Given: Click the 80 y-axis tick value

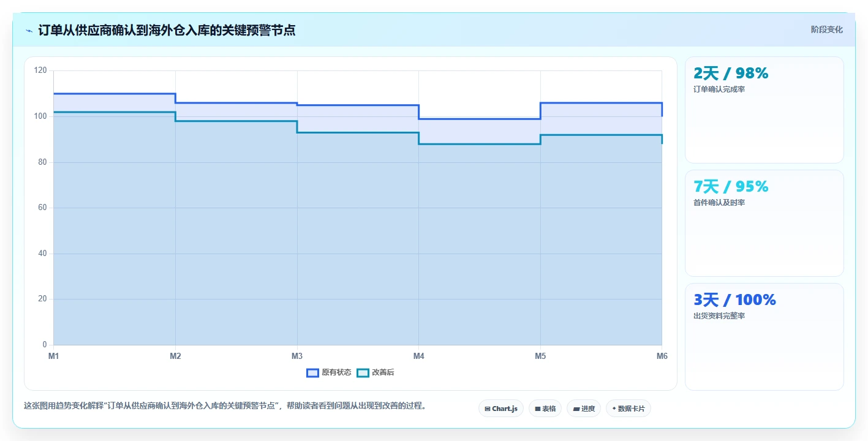Looking at the screenshot, I should (42, 162).
